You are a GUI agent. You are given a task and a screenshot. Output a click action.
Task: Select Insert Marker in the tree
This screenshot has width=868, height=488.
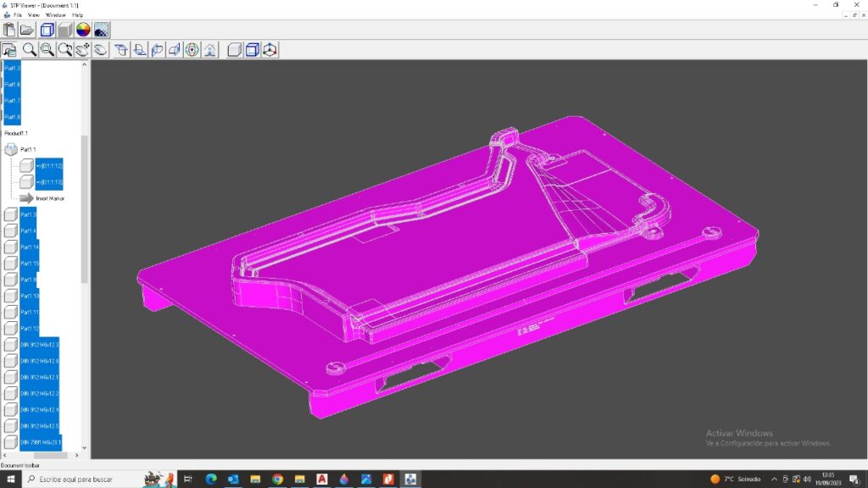pos(50,198)
